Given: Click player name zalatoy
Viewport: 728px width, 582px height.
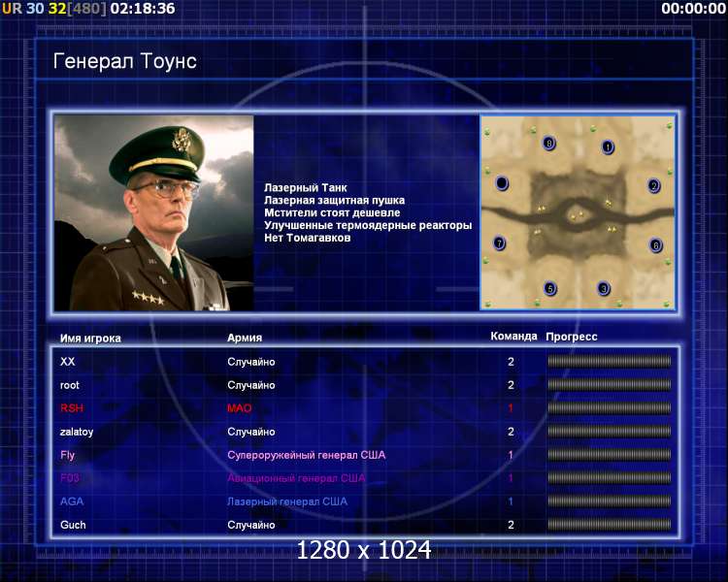Looking at the screenshot, I should click(77, 432).
